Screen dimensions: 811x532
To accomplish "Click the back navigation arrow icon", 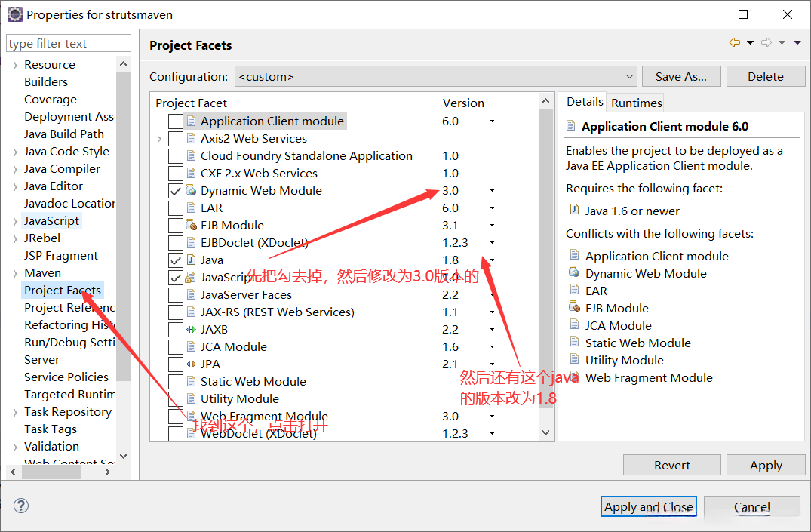I will click(734, 43).
